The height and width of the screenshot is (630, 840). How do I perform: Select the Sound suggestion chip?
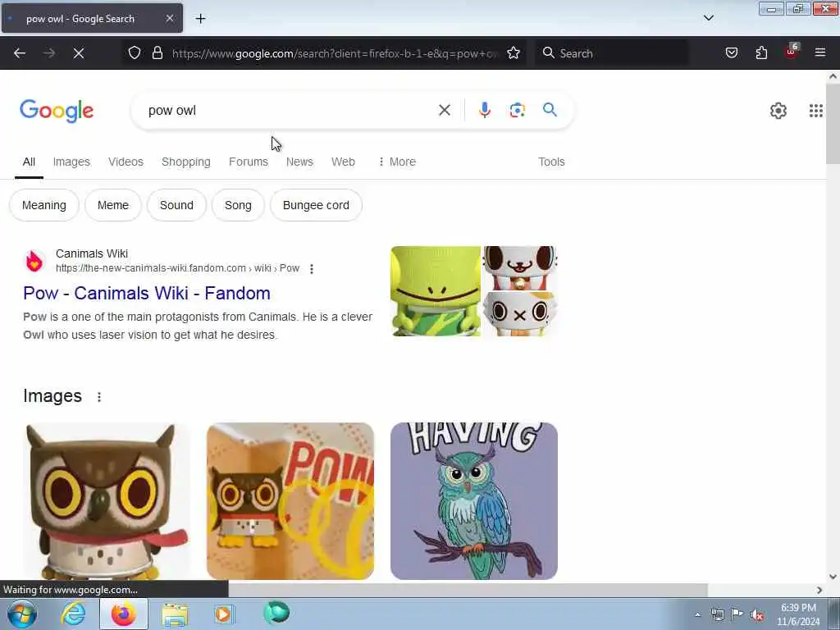click(x=176, y=205)
